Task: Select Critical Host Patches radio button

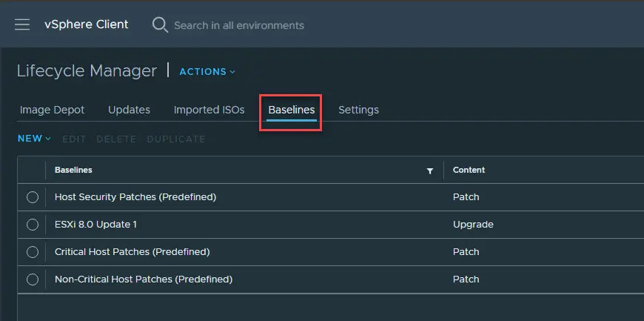Action: coord(32,252)
